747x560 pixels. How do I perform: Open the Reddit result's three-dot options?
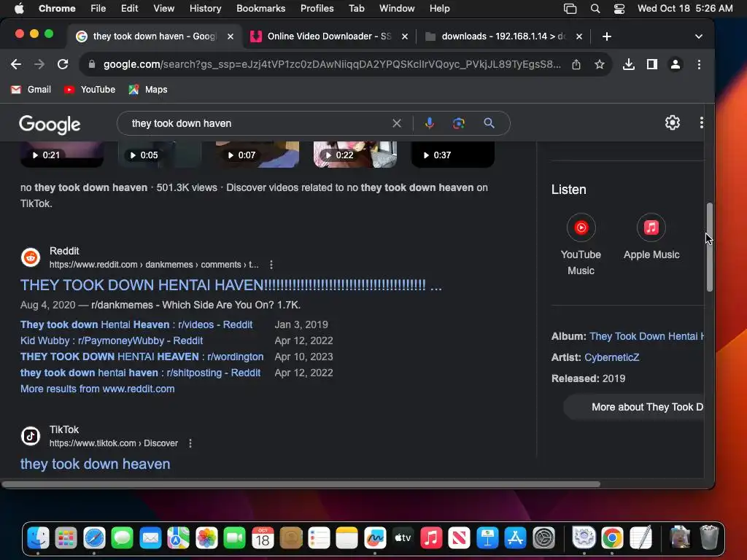271,265
